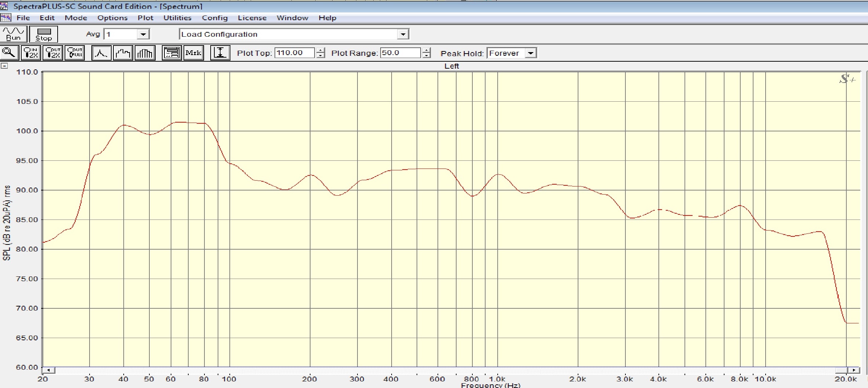Open the Mrk marker tool
This screenshot has height=388, width=868.
[193, 53]
